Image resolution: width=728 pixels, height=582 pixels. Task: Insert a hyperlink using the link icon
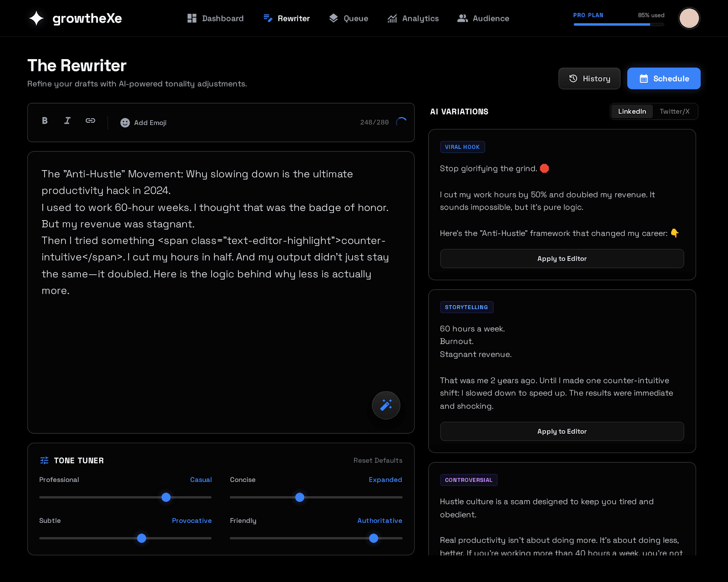(90, 121)
